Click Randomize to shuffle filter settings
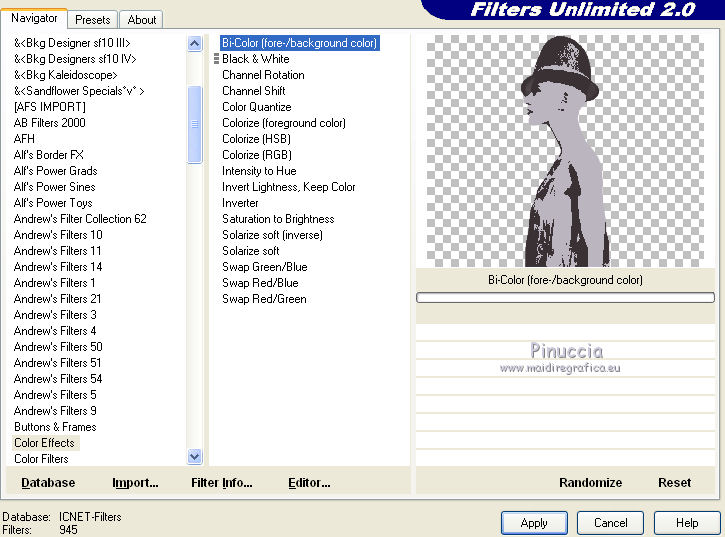The width and height of the screenshot is (725, 537). tap(590, 482)
